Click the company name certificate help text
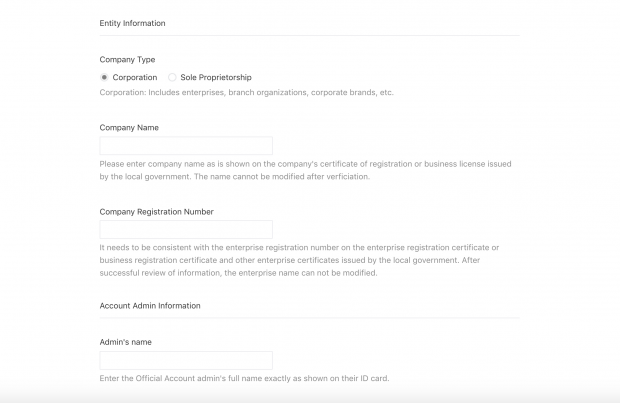620x403 pixels. [305, 170]
